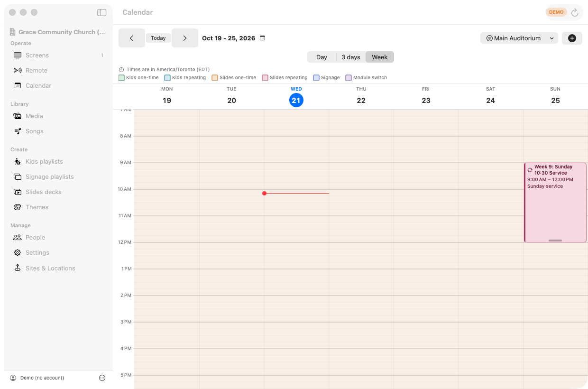
Task: Open Signage playlists
Action: pos(58,176)
